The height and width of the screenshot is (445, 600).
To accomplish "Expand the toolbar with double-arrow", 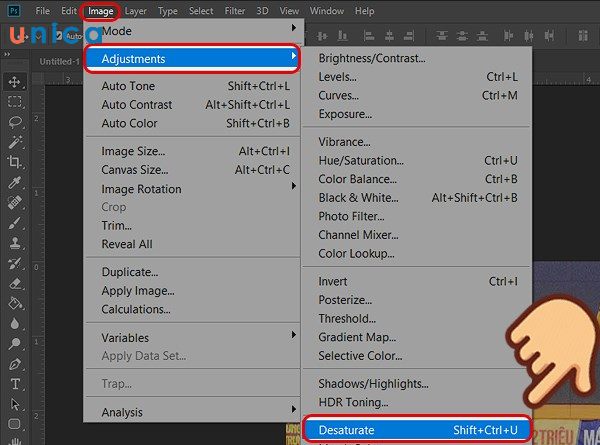I will tap(7, 54).
